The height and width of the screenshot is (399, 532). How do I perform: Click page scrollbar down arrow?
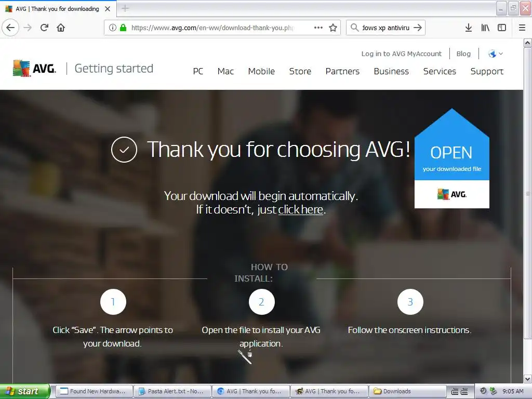pos(528,379)
